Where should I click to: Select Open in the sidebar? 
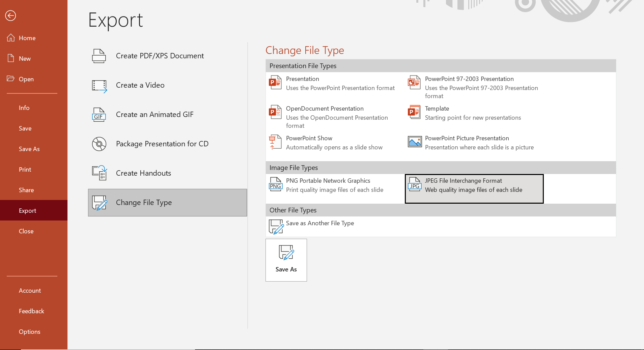[x=34, y=79]
